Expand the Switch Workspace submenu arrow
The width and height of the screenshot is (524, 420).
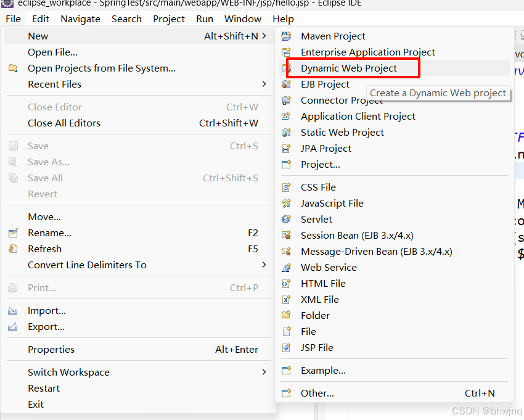pos(264,372)
